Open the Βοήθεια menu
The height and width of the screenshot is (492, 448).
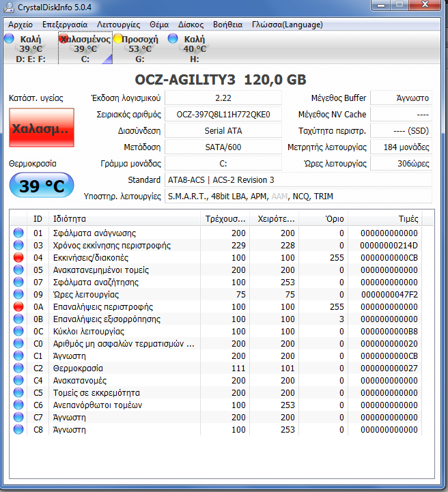pyautogui.click(x=227, y=25)
